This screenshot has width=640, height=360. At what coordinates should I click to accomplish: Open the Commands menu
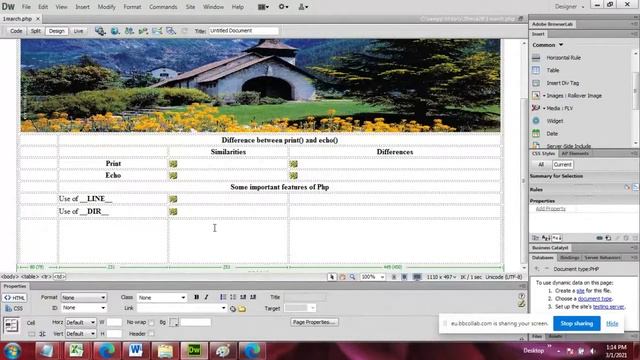click(x=163, y=7)
